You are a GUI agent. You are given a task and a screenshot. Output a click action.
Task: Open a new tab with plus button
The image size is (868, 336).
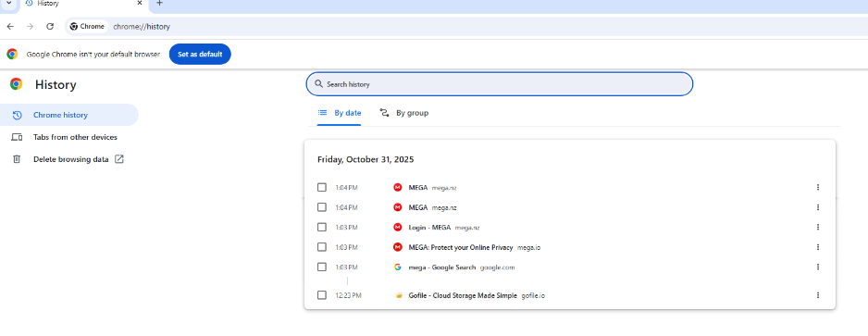[159, 4]
